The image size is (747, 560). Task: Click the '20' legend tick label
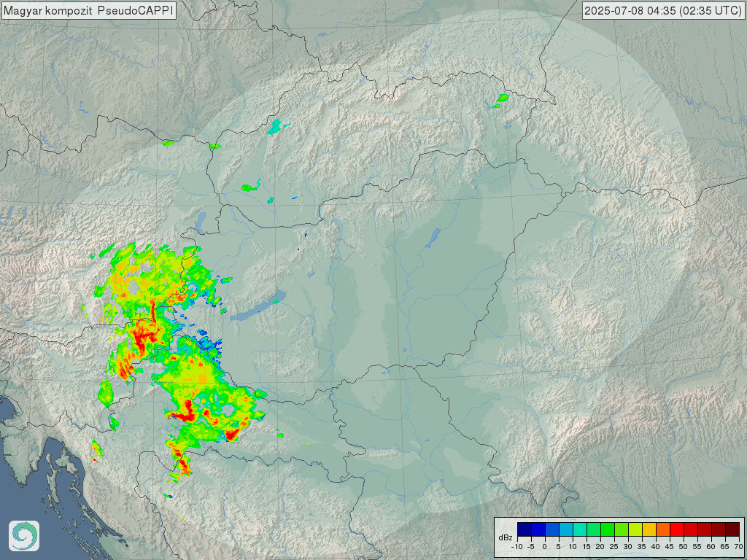point(600,547)
